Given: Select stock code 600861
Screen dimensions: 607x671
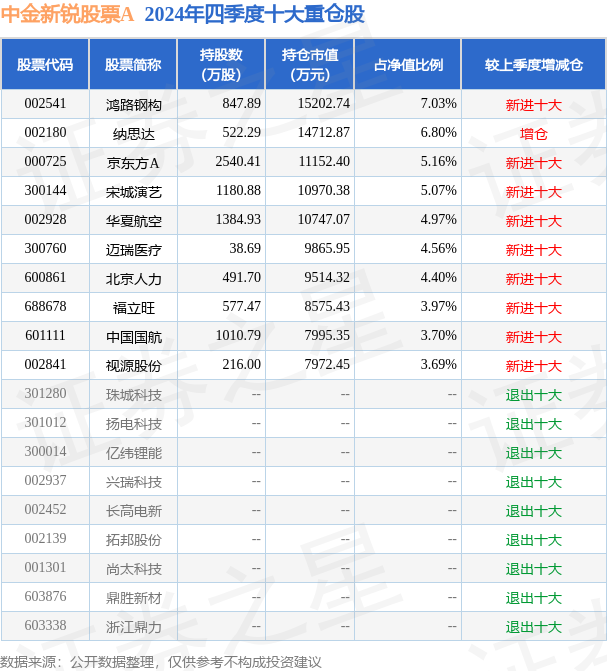Looking at the screenshot, I should (45, 278).
